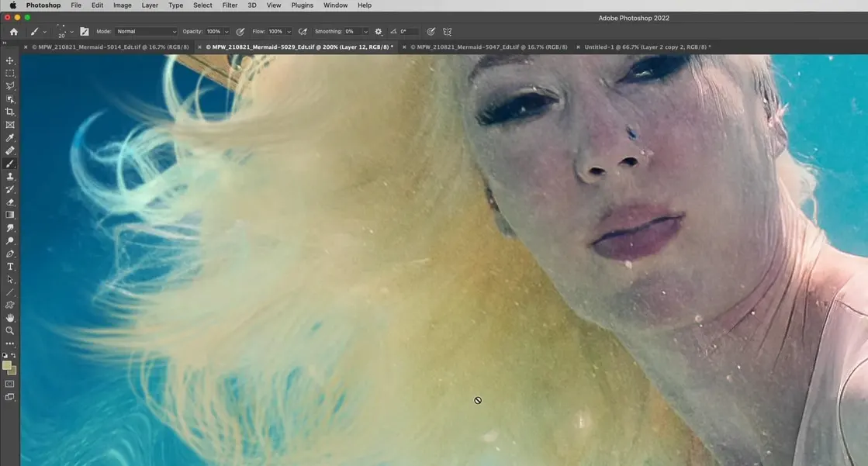The height and width of the screenshot is (466, 868).
Task: Click the Opacity percentage field
Action: tap(213, 32)
